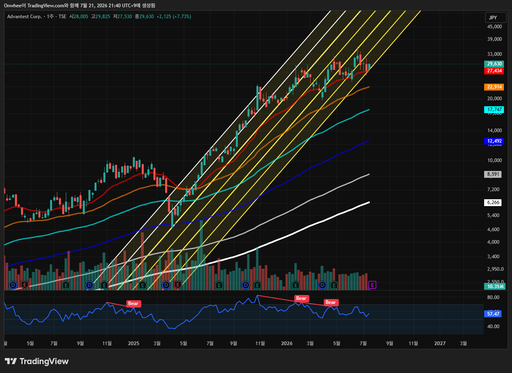Click the 39,000 price scale value
Screen dimensions: 512x373
point(495,39)
